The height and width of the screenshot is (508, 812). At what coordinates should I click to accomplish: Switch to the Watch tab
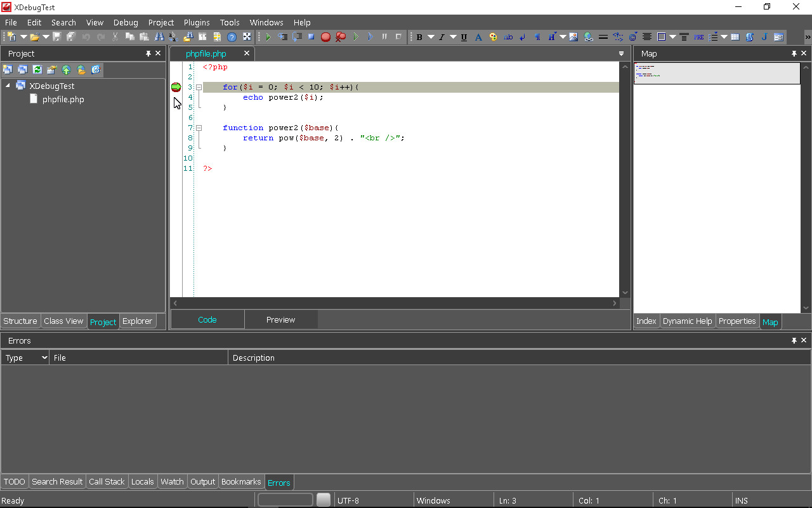pyautogui.click(x=172, y=482)
